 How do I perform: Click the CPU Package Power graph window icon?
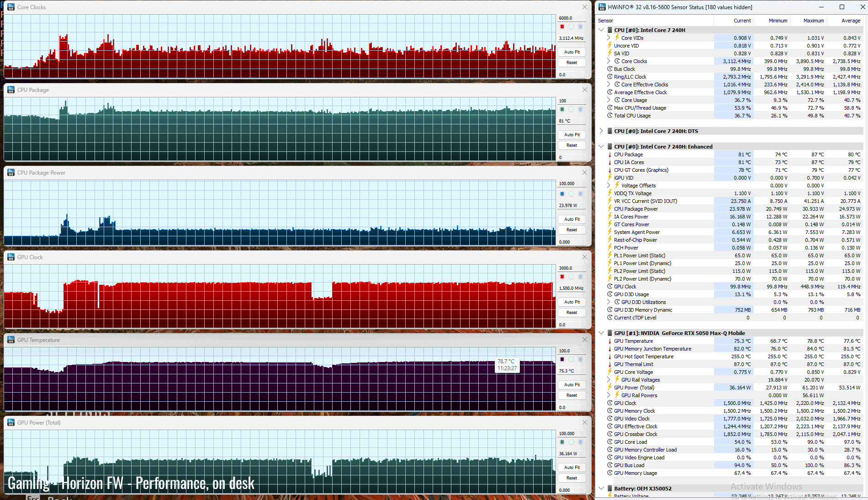11,173
